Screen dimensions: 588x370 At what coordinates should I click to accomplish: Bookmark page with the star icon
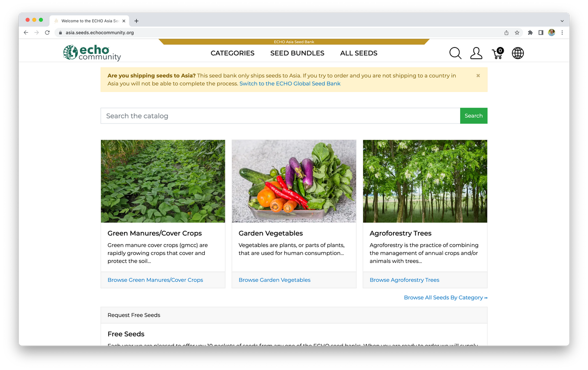pos(517,33)
